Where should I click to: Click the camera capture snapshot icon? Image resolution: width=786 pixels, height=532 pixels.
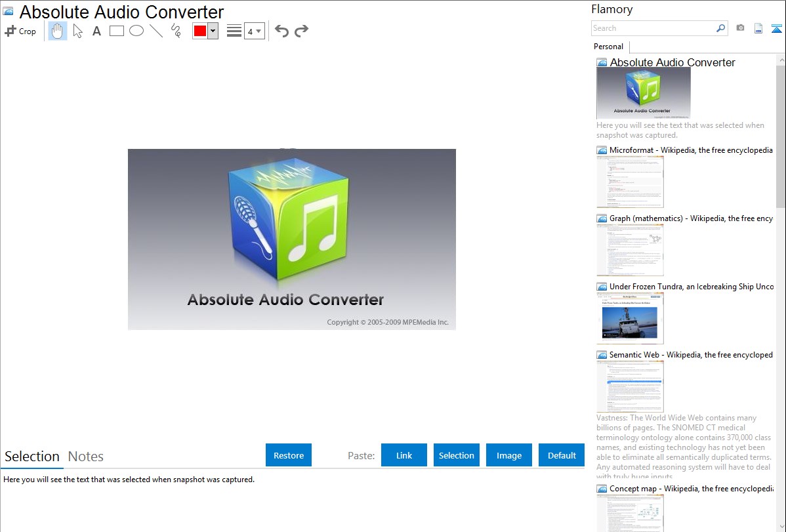[x=740, y=28]
